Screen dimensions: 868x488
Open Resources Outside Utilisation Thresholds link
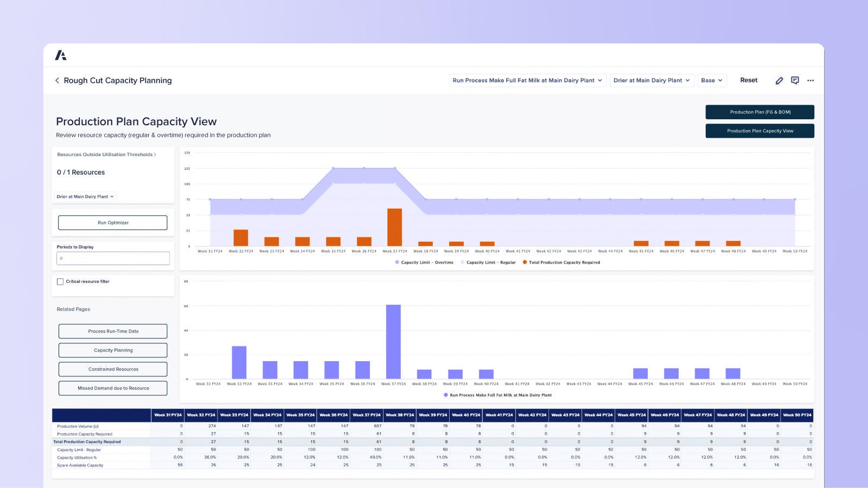(106, 155)
